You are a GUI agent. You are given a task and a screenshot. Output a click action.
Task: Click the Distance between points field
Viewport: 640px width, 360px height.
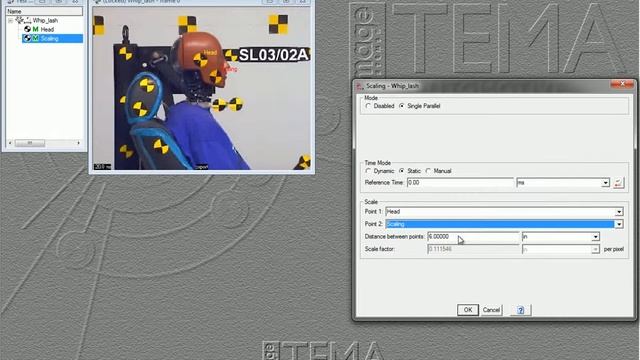[473, 236]
